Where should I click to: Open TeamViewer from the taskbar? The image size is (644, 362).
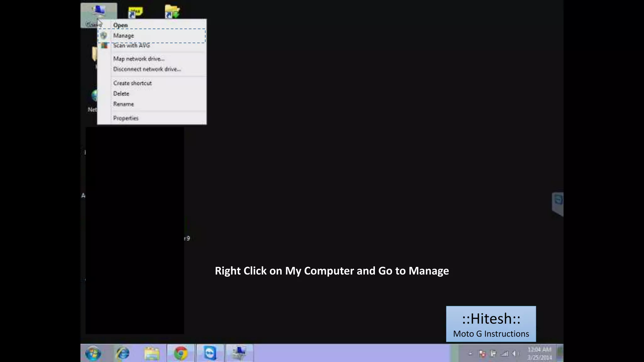point(210,354)
